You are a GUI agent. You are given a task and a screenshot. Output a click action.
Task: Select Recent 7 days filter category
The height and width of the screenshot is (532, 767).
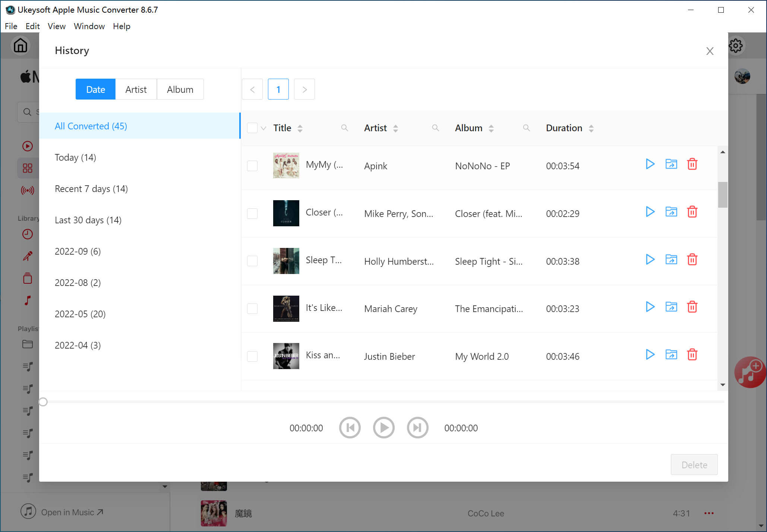(91, 189)
